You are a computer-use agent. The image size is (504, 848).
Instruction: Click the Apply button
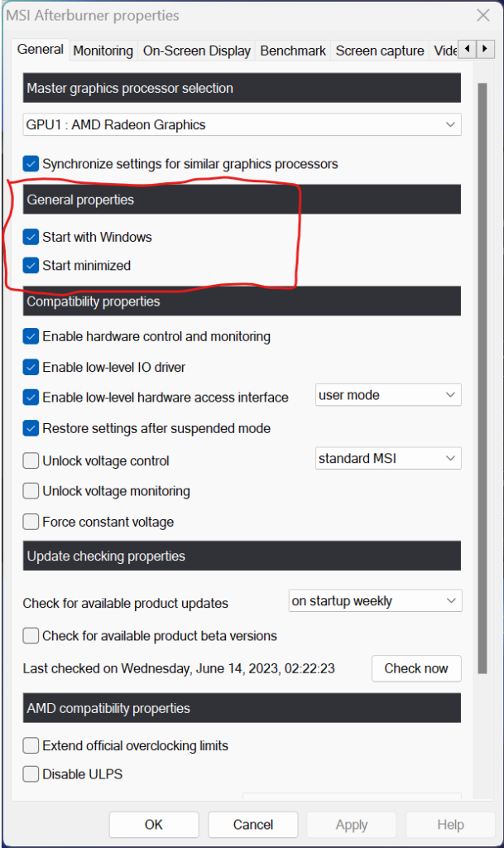coord(352,824)
